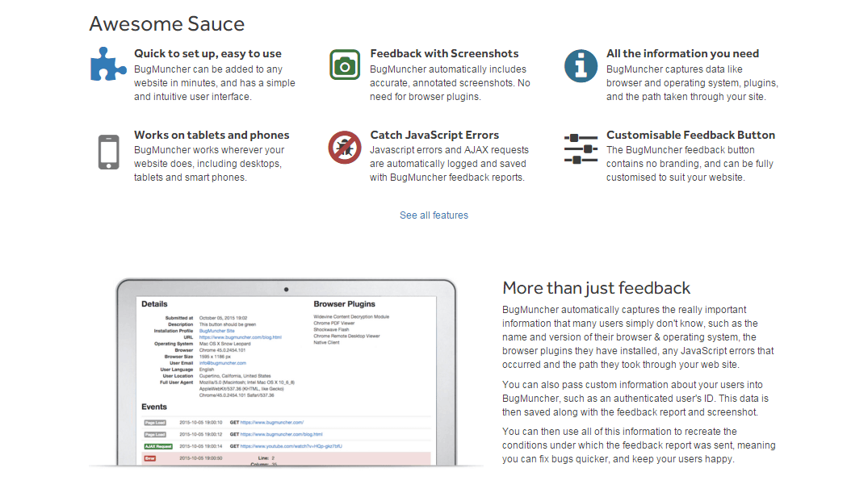The height and width of the screenshot is (493, 868).
Task: Click the green camera screenshots icon
Action: pyautogui.click(x=344, y=65)
